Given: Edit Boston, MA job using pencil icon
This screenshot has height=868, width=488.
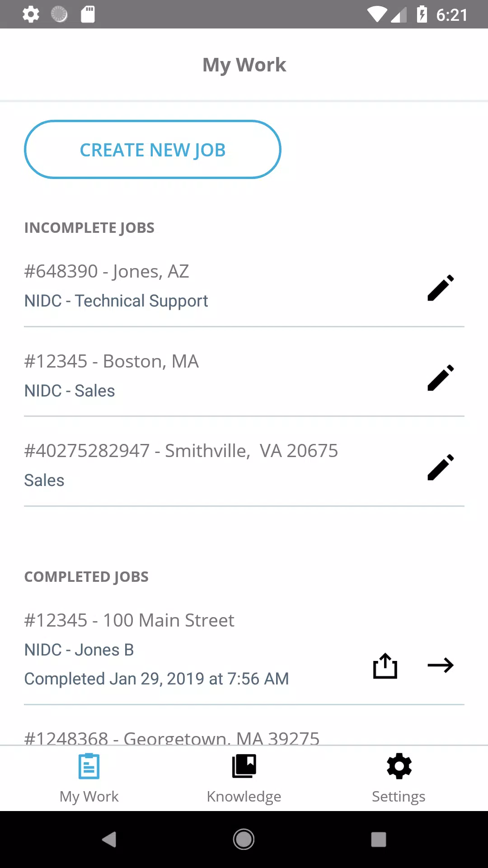Looking at the screenshot, I should click(x=441, y=377).
